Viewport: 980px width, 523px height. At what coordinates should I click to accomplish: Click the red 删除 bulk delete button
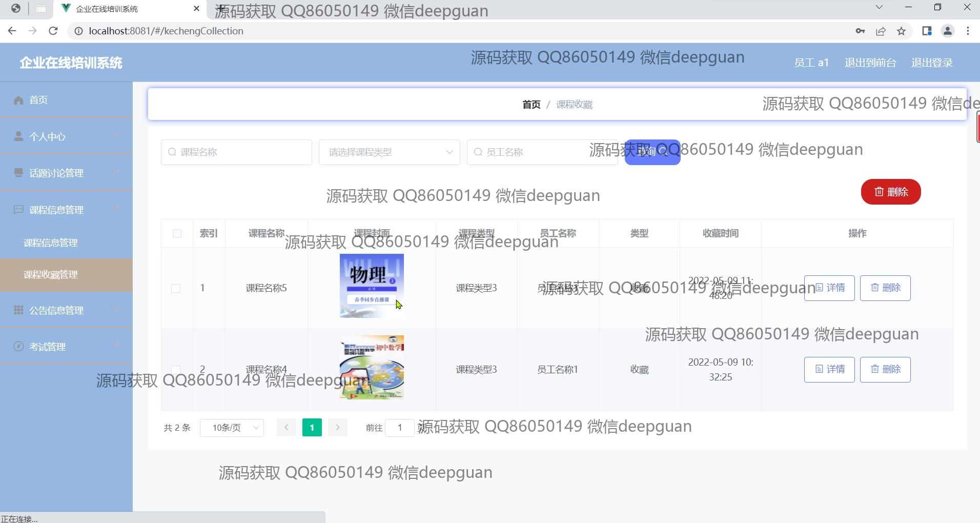890,192
